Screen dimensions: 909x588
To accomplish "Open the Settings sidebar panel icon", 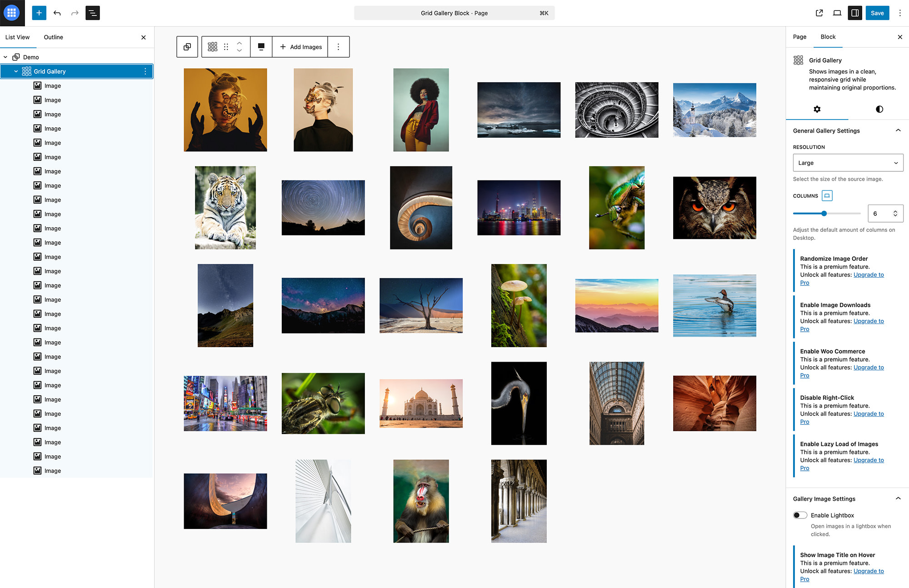I will coord(855,13).
